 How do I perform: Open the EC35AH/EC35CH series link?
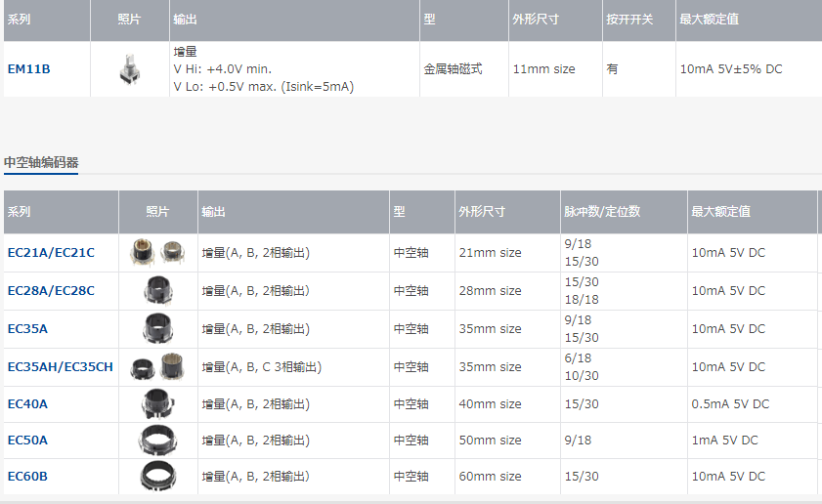[x=60, y=367]
